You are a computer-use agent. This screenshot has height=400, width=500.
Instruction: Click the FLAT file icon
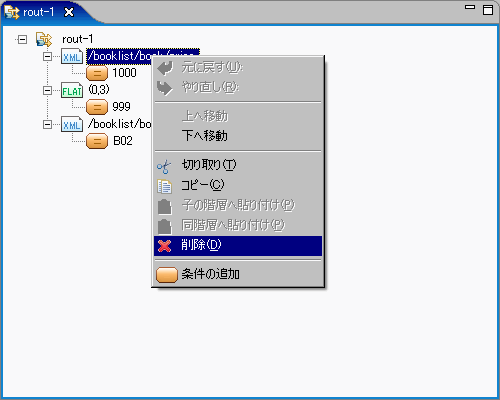click(72, 90)
